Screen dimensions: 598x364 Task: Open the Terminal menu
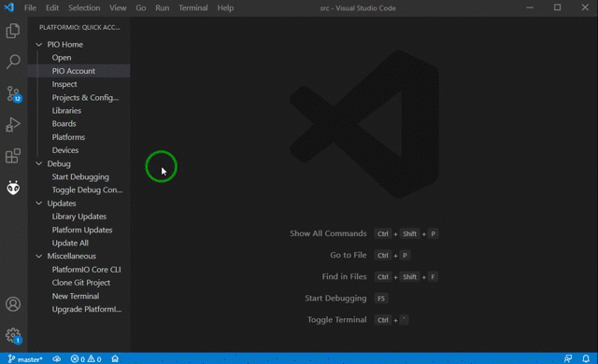point(193,8)
